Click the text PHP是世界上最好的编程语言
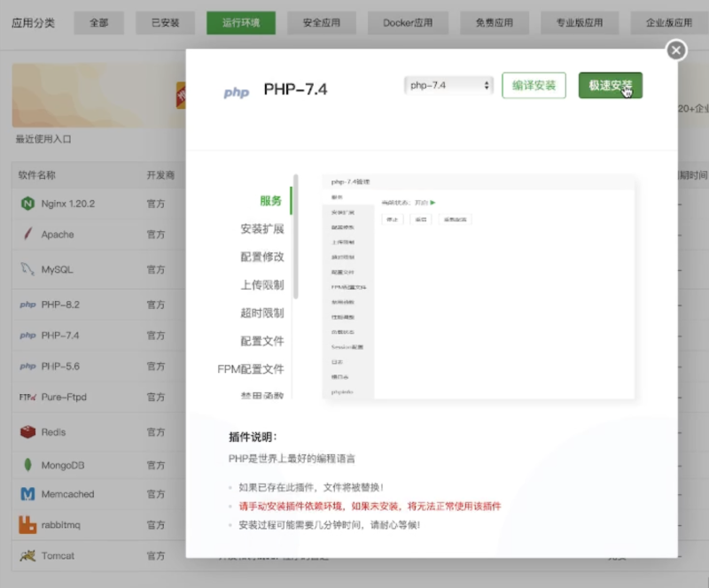The width and height of the screenshot is (709, 588). tap(292, 459)
